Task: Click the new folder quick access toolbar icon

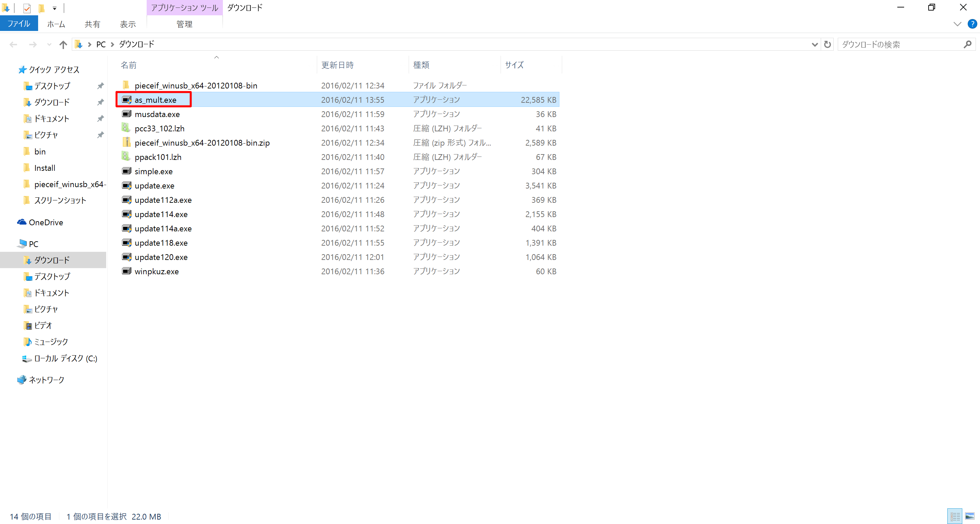Action: (42, 8)
